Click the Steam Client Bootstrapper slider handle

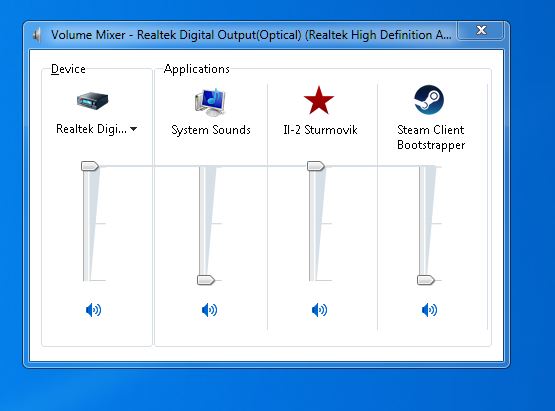click(426, 280)
